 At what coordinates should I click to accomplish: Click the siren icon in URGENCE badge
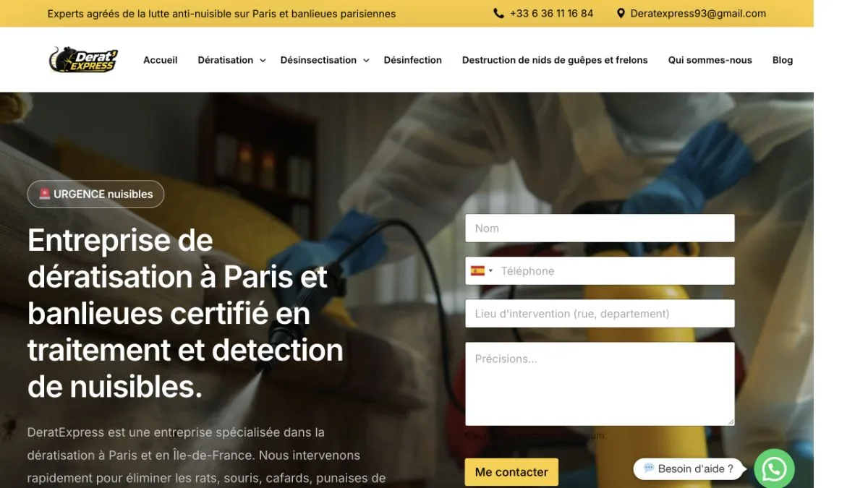coord(45,194)
